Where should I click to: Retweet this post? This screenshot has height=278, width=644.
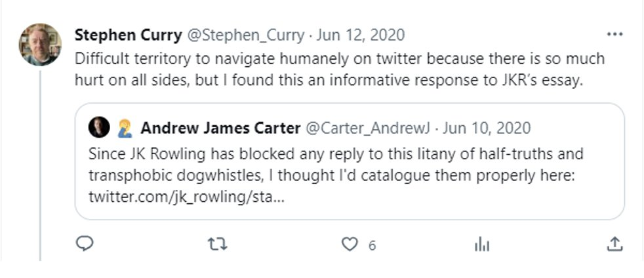tap(216, 244)
